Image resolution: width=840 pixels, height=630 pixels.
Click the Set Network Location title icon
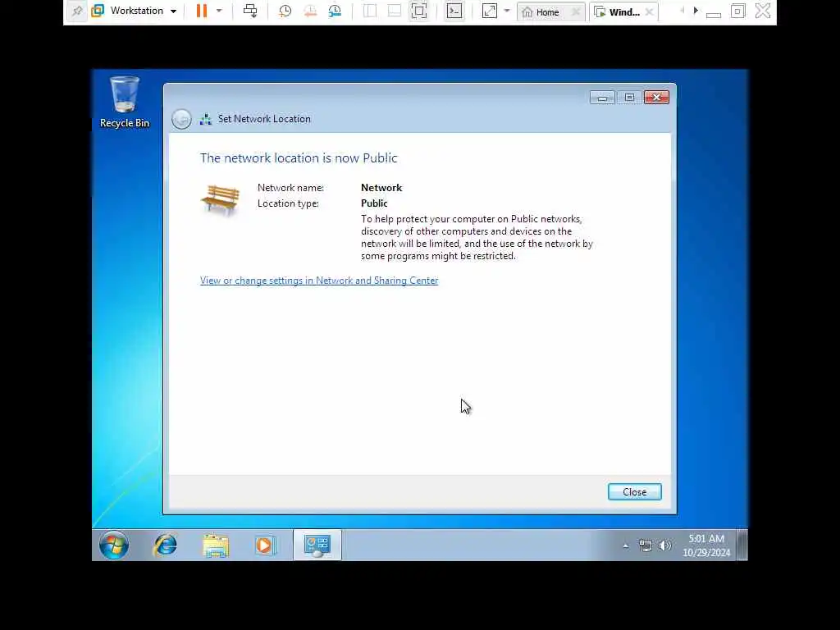pos(206,119)
